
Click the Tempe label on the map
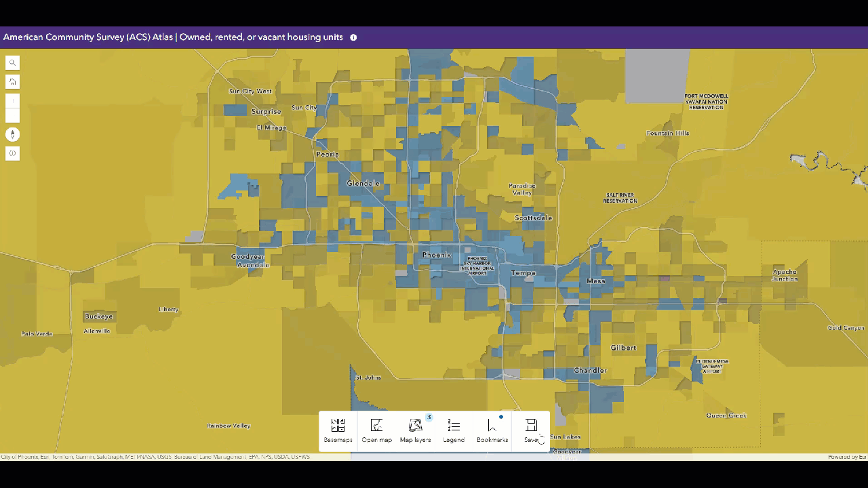pyautogui.click(x=523, y=273)
